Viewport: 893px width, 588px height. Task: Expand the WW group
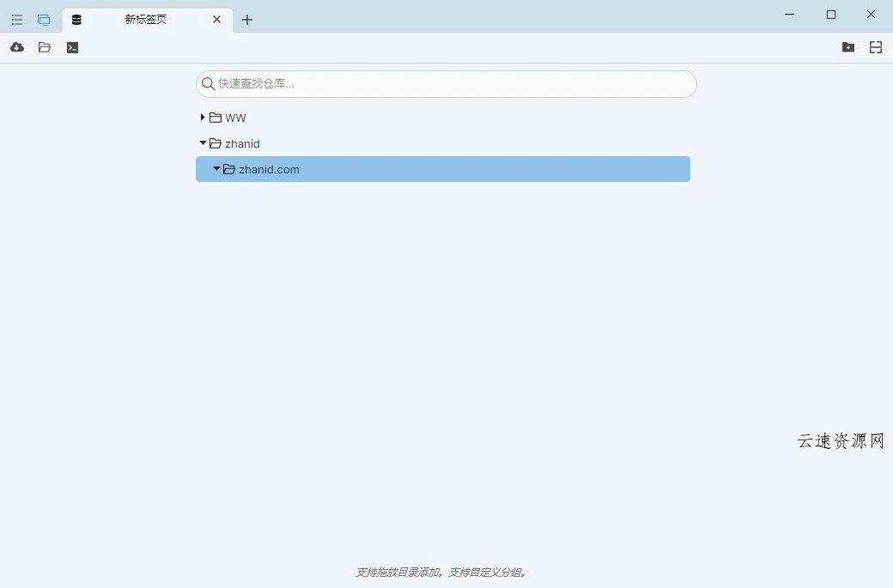[202, 118]
